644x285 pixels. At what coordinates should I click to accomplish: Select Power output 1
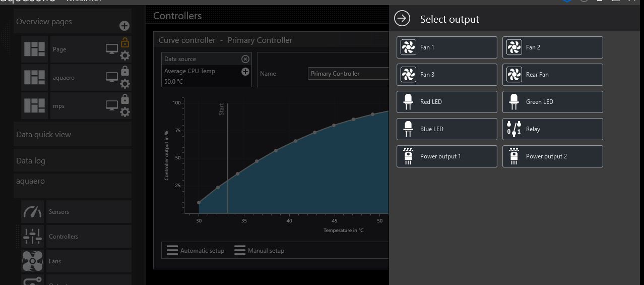(446, 156)
